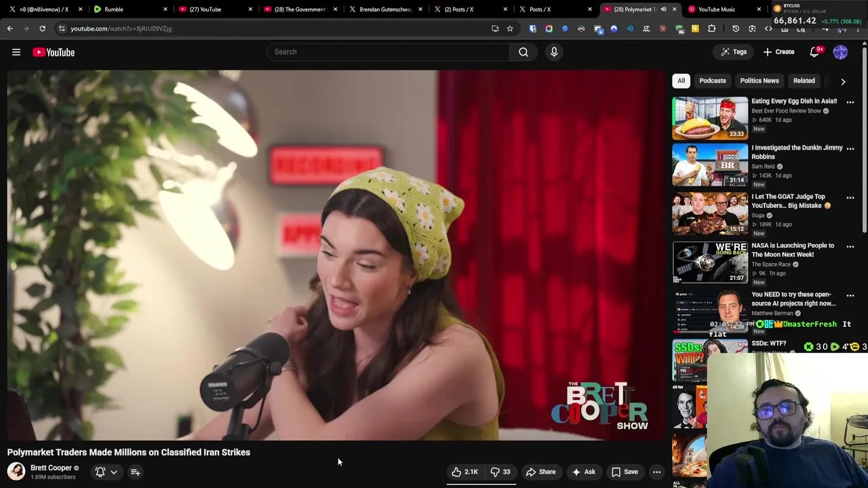The width and height of the screenshot is (868, 488).
Task: Visit The Space Race channel name
Action: tap(771, 264)
